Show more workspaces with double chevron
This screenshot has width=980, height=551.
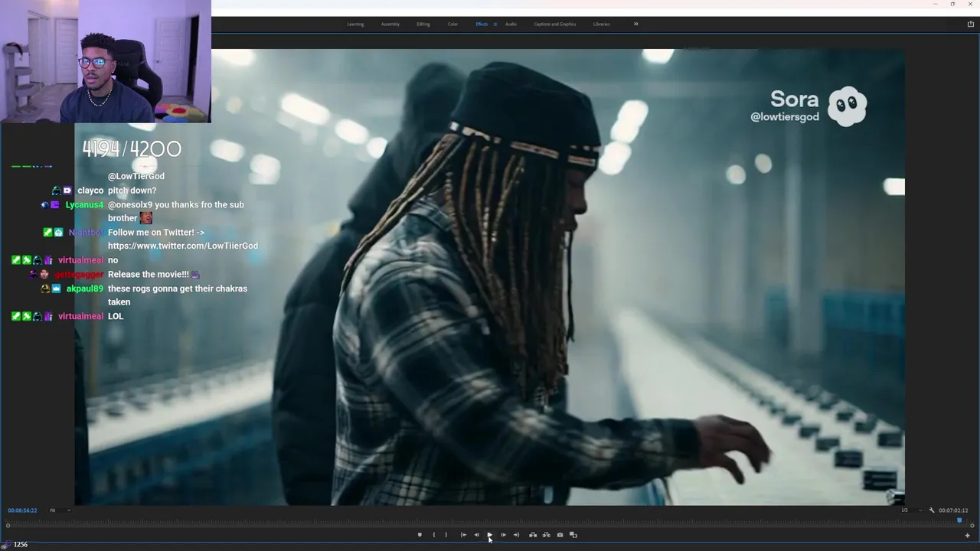(x=635, y=24)
